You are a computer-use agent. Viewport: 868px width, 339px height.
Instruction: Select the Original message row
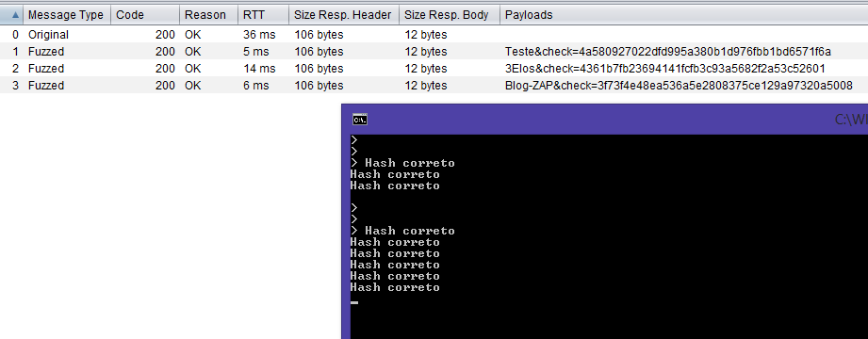click(434, 34)
